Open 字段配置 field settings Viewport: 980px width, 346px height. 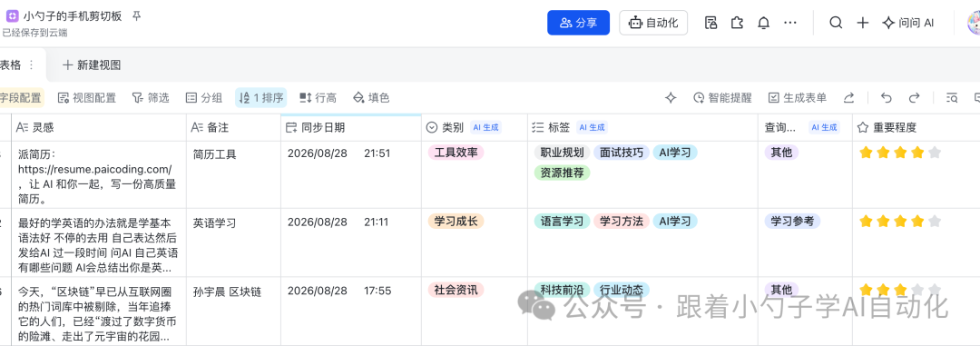tap(21, 97)
